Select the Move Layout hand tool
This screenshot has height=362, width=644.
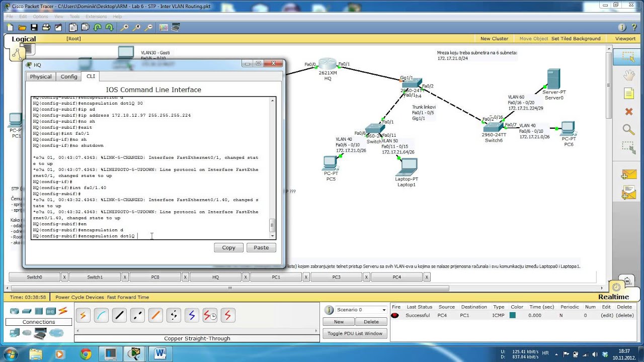pos(628,75)
